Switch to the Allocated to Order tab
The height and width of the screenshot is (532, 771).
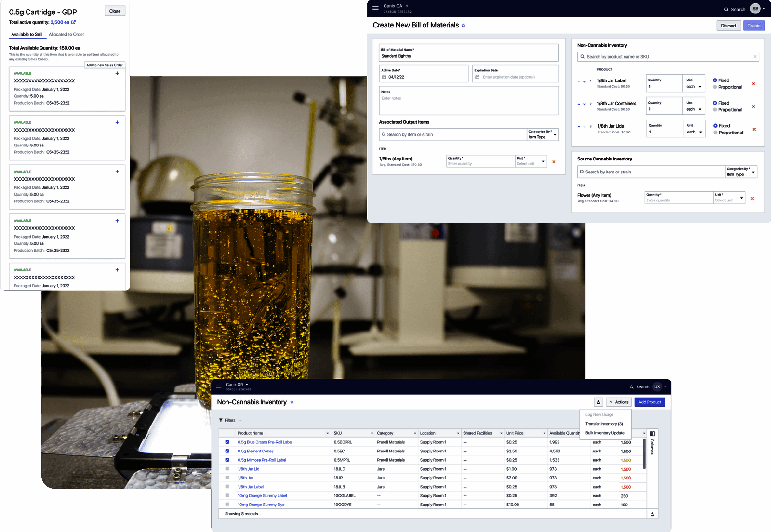[x=66, y=34]
